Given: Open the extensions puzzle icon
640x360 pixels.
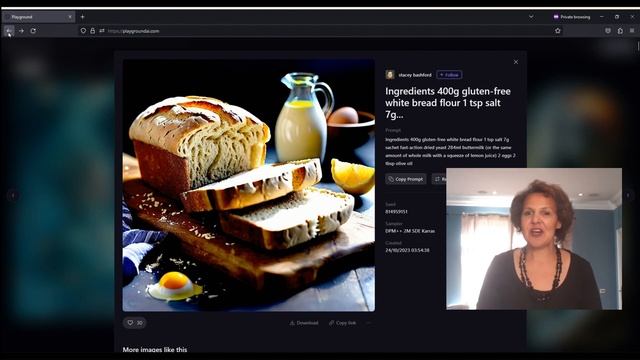Looking at the screenshot, I should [x=620, y=31].
